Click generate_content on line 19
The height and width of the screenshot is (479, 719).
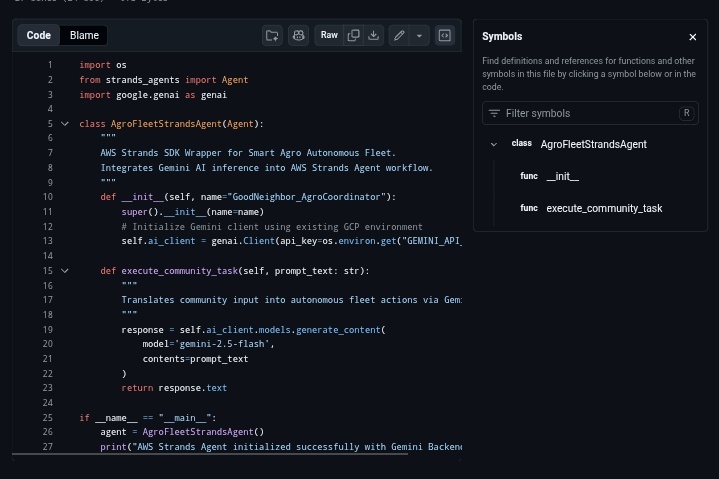(338, 330)
